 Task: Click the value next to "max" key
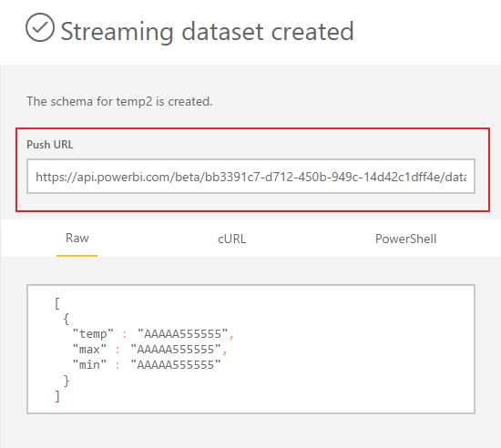(x=176, y=350)
